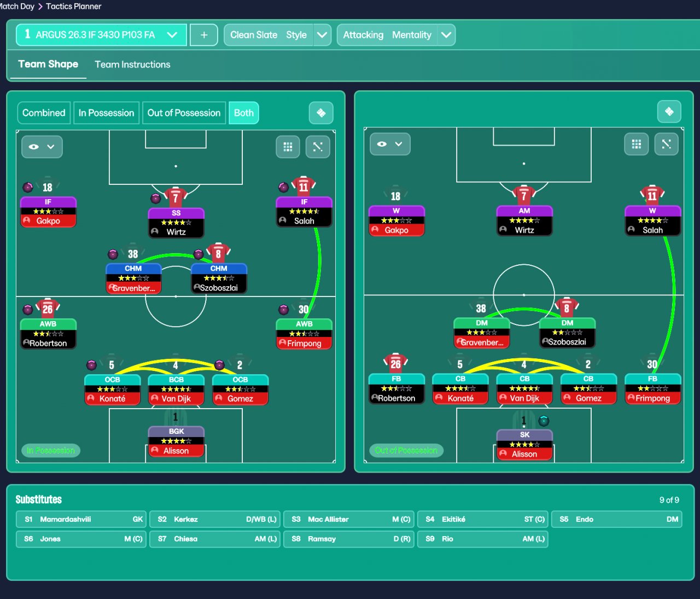700x599 pixels.
Task: Select substitute S6 Jones
Action: 81,539
